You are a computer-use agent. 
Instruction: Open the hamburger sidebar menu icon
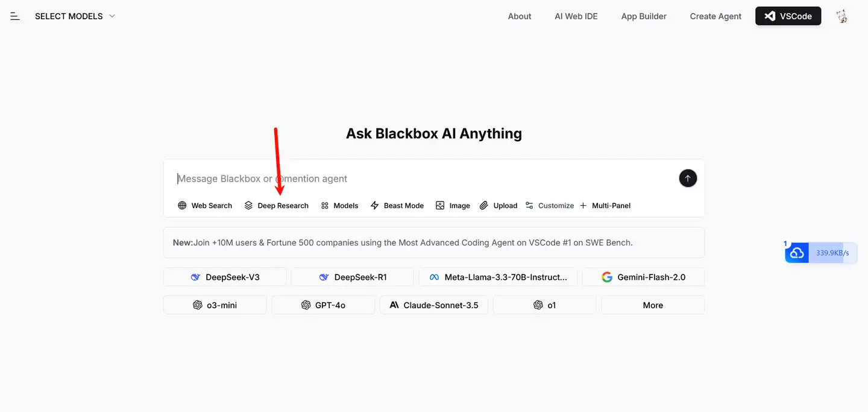point(15,16)
